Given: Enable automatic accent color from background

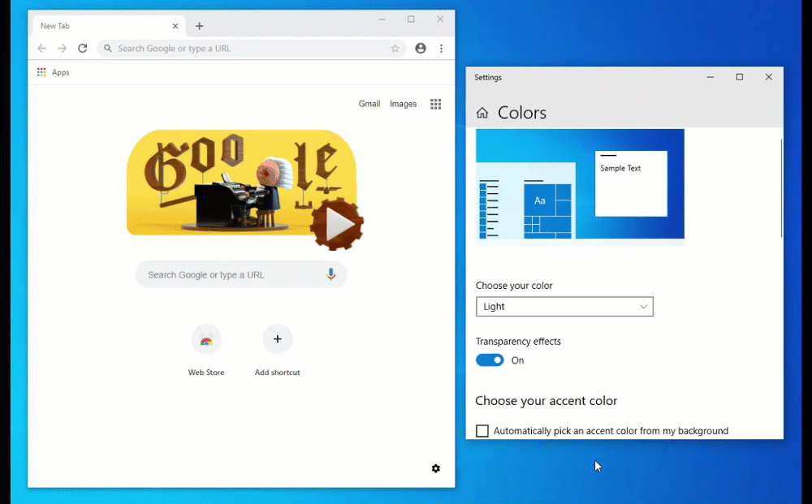Looking at the screenshot, I should [x=482, y=431].
